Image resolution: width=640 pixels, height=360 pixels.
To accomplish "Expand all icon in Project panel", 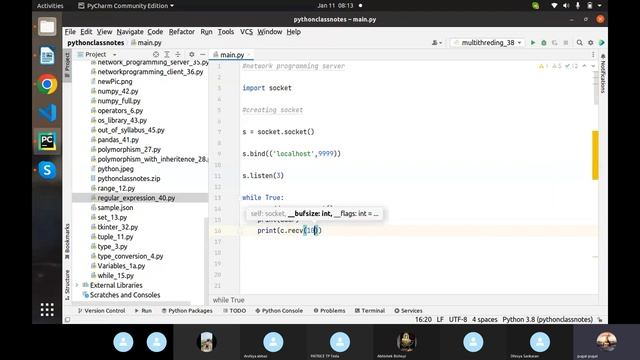I will (167, 54).
